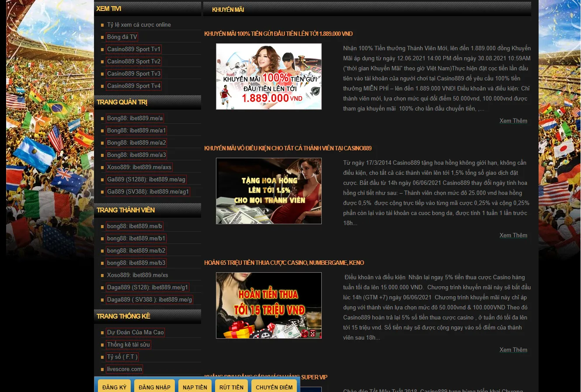The width and height of the screenshot is (581, 392).
Task: Click Xem Thêm under the first promotion
Action: coord(513,121)
